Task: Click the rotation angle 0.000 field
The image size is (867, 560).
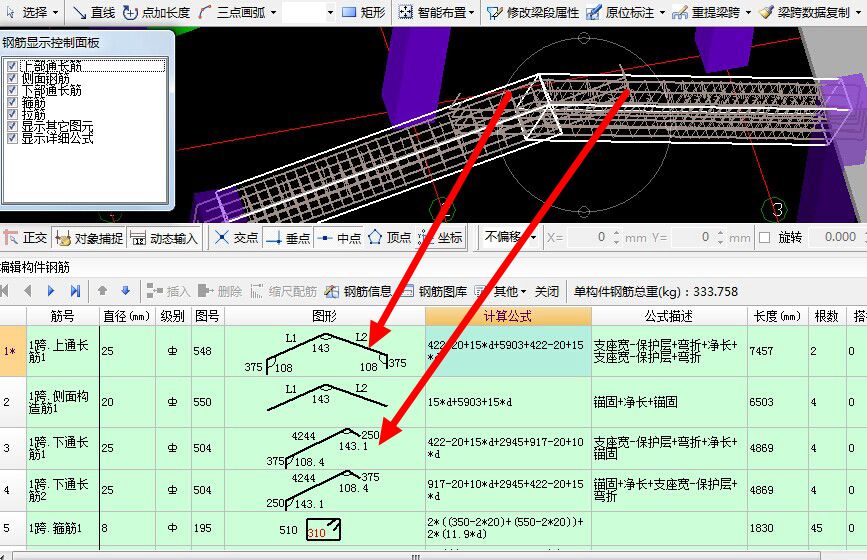Action: [x=838, y=238]
